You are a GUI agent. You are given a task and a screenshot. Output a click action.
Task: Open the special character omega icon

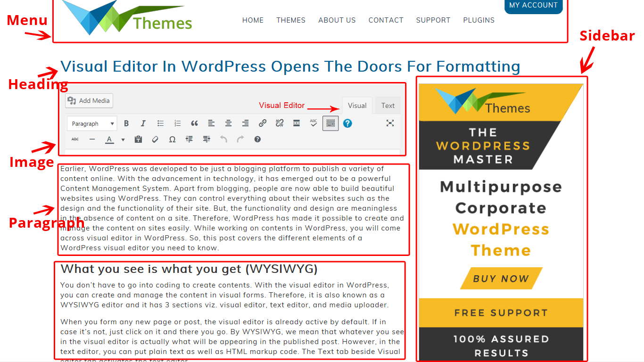pyautogui.click(x=172, y=139)
